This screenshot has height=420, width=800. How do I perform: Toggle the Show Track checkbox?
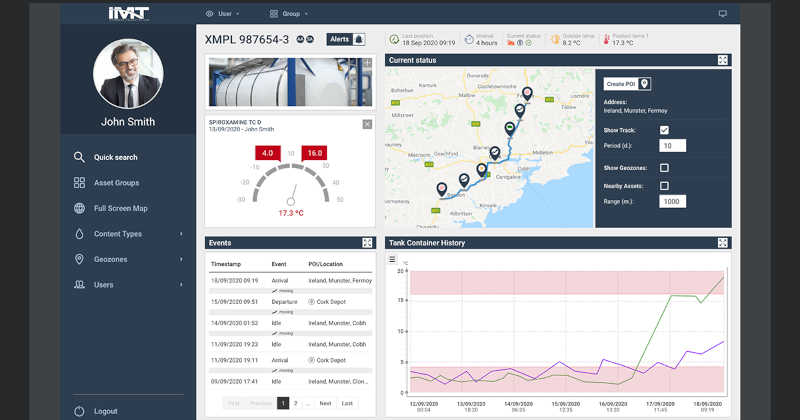664,130
